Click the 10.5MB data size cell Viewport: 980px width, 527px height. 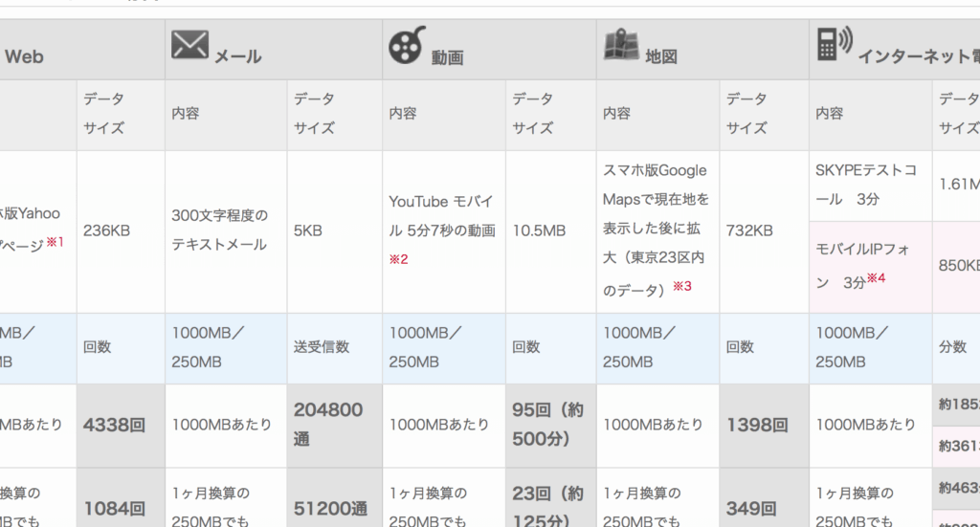click(539, 231)
